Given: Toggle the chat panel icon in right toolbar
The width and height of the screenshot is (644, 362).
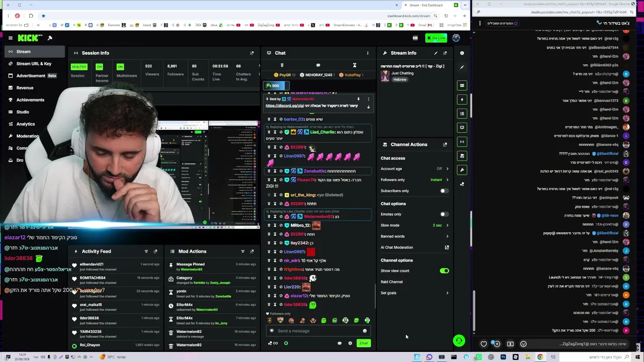Looking at the screenshot, I should (x=462, y=128).
